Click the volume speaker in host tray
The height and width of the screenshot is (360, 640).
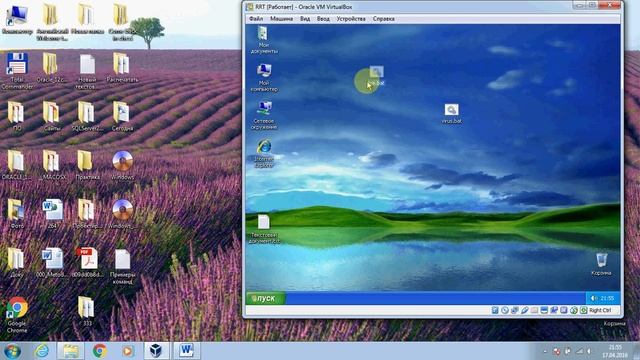point(589,351)
